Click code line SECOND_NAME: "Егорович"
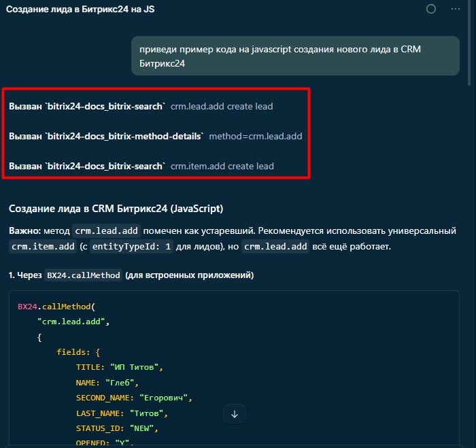476x448 pixels. pos(134,398)
